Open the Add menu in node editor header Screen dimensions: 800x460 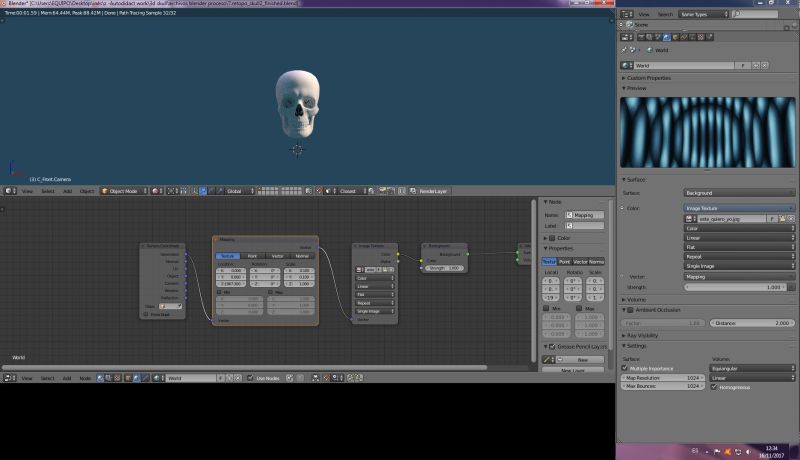[67, 378]
